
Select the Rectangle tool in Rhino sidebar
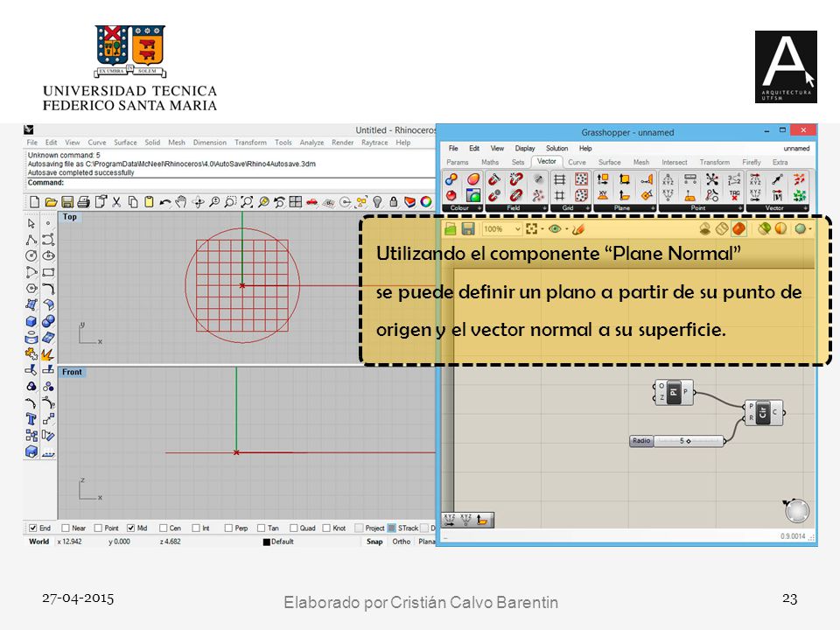(x=48, y=272)
